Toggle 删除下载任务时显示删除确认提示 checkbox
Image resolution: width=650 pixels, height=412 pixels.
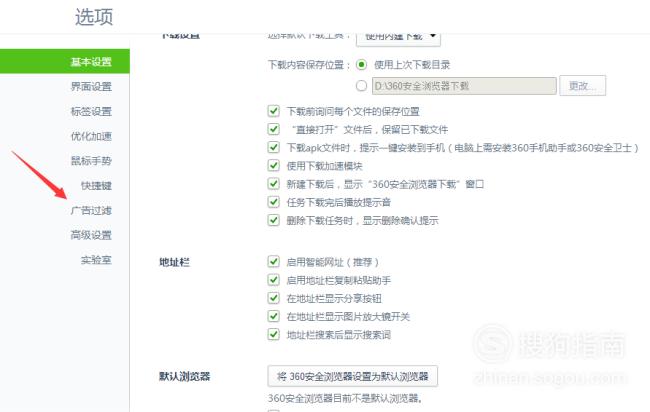274,220
